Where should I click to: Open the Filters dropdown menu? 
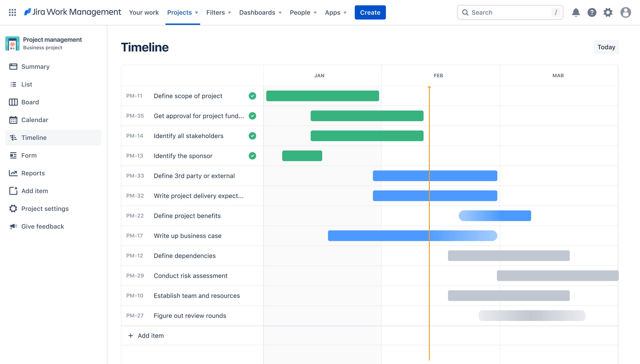pos(218,12)
